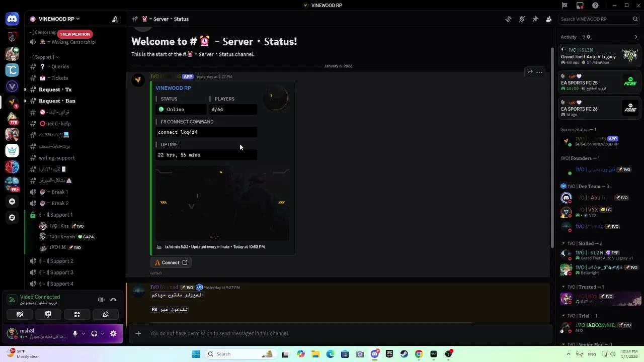This screenshot has height=362, width=644.
Task: Open the Help question mark icon
Action: tap(596, 6)
